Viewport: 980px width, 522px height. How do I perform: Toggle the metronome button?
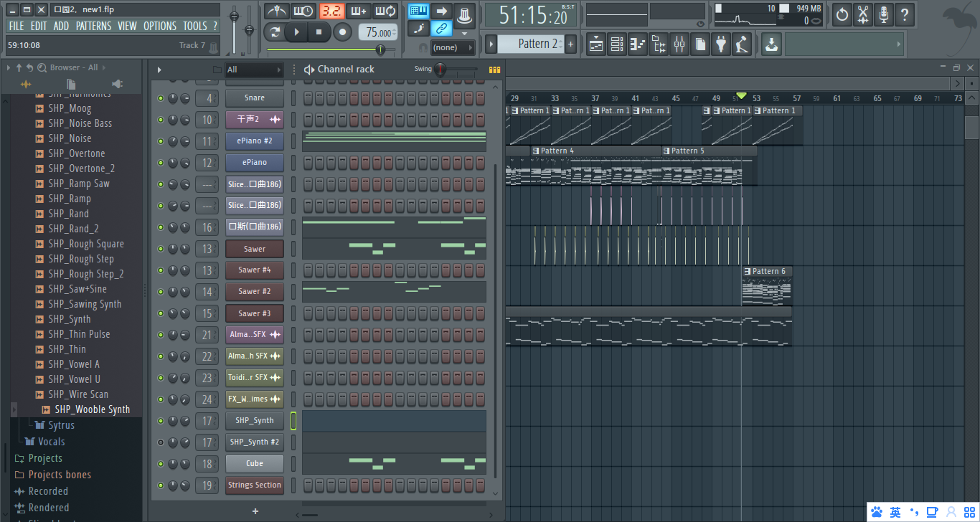[x=276, y=11]
